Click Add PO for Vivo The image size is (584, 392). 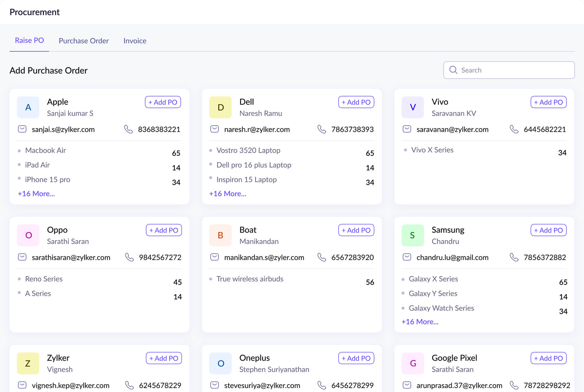(549, 102)
